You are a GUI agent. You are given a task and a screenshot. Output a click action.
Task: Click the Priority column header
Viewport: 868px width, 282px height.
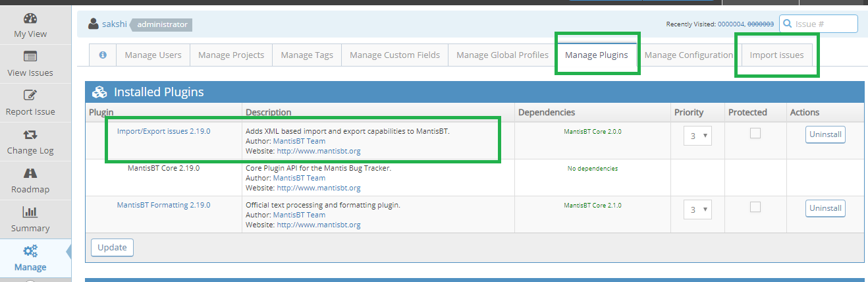coord(689,113)
